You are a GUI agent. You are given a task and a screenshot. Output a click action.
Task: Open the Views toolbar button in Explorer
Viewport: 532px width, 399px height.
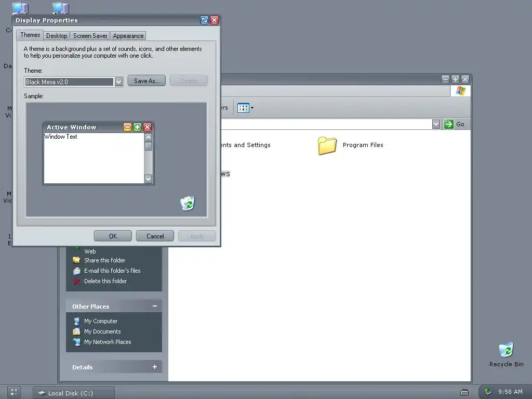coord(243,108)
